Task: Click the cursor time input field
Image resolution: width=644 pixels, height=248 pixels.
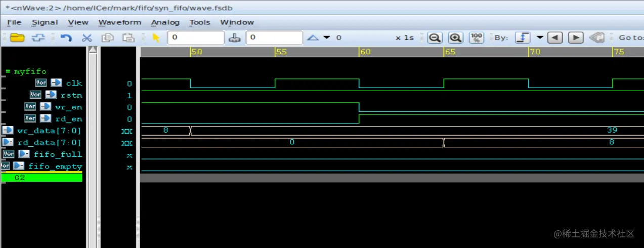Action: (196, 37)
